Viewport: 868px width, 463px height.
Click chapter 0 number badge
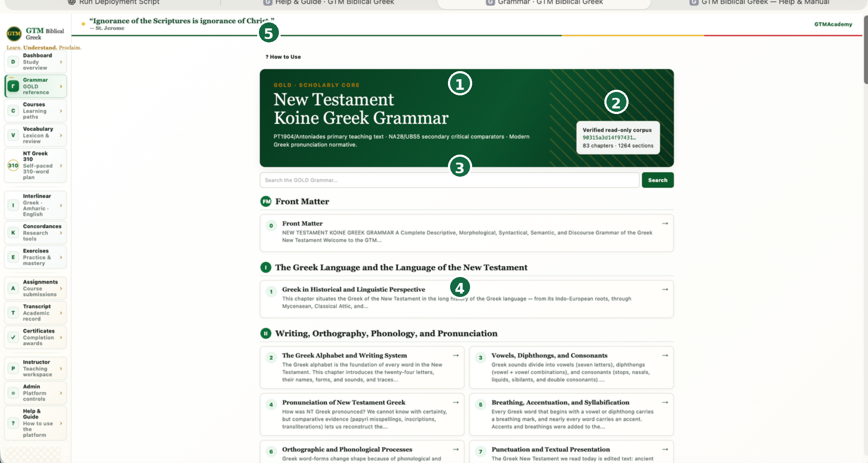coord(271,226)
